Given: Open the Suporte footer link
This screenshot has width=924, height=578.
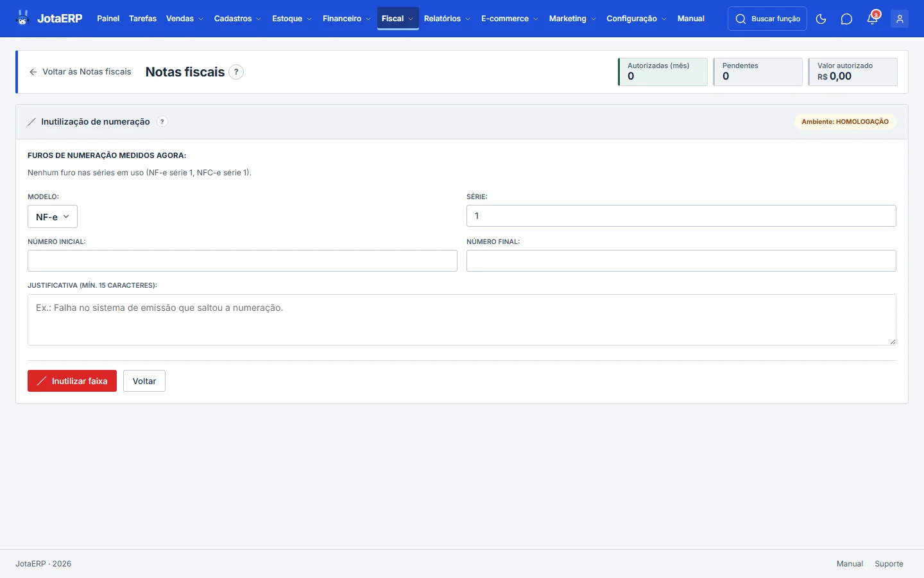Looking at the screenshot, I should (x=889, y=564).
